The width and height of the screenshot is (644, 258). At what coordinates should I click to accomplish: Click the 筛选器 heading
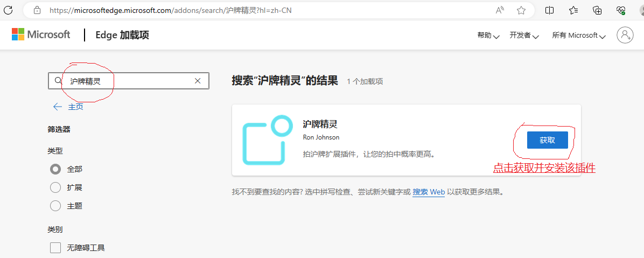tap(59, 129)
